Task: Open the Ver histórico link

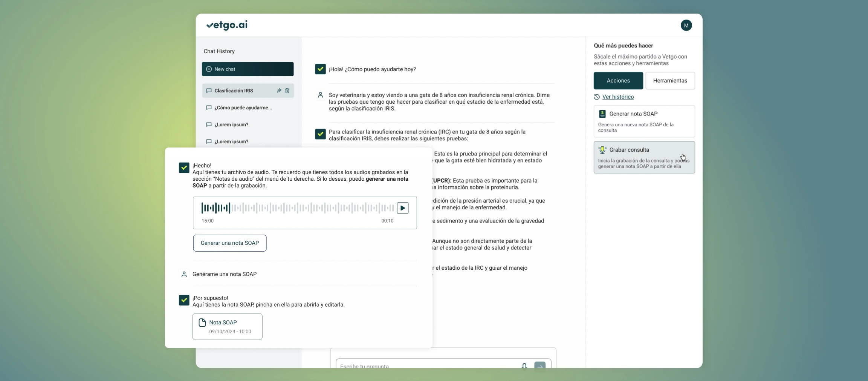Action: click(618, 97)
